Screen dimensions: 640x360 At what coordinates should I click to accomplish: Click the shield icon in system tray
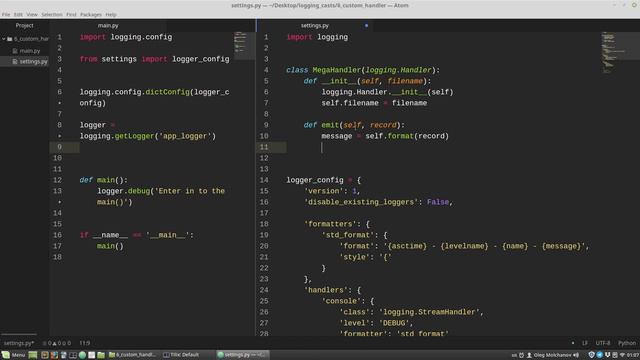[x=591, y=355]
